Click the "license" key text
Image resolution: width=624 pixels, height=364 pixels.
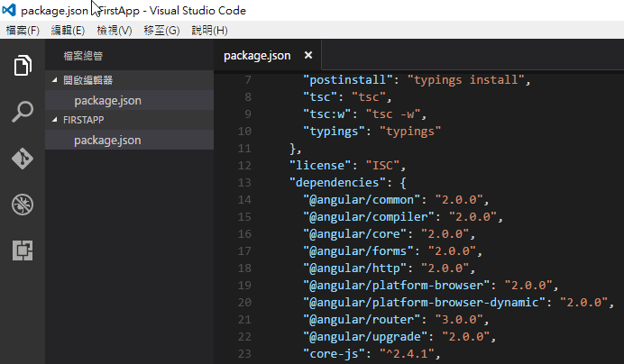[x=320, y=166]
